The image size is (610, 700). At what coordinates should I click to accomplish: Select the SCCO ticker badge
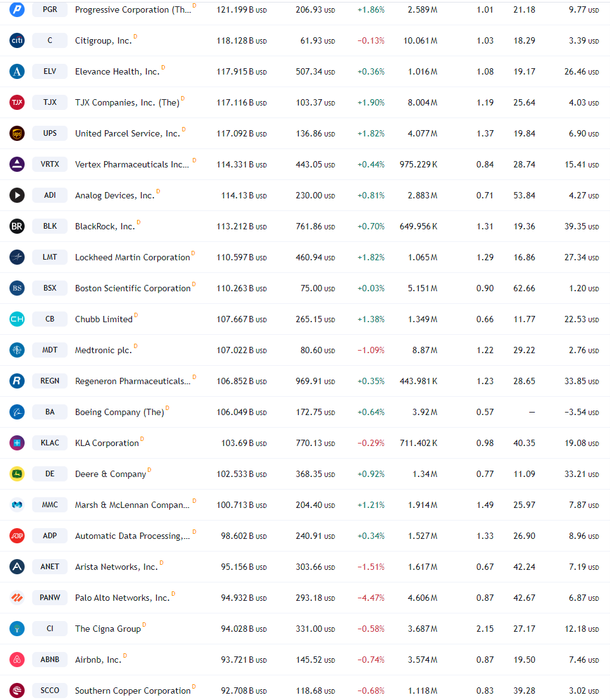pos(50,691)
